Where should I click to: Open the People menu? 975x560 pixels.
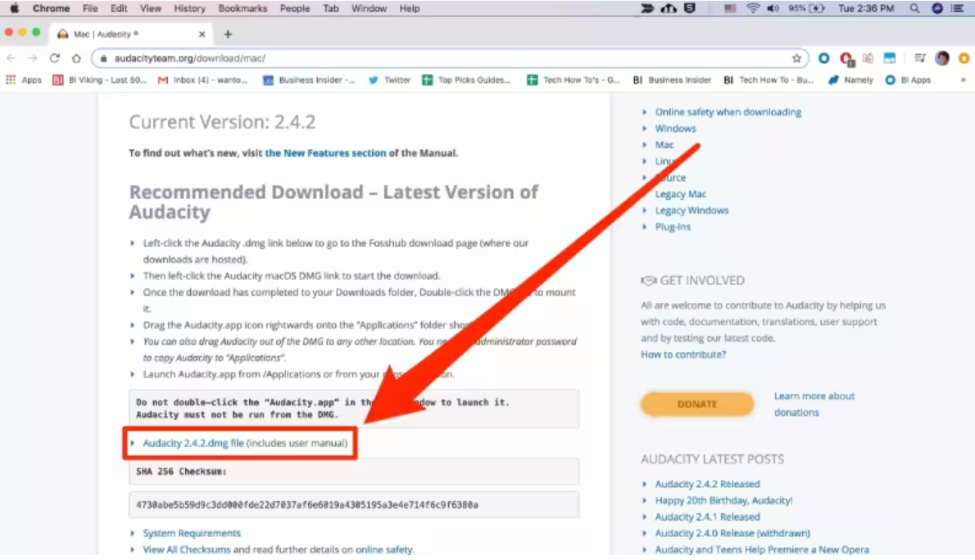click(295, 9)
